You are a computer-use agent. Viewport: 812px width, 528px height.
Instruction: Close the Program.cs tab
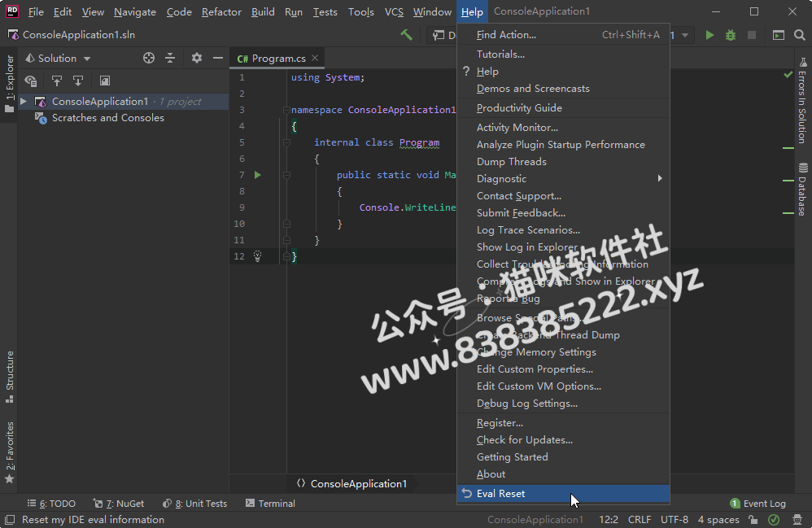pos(315,58)
